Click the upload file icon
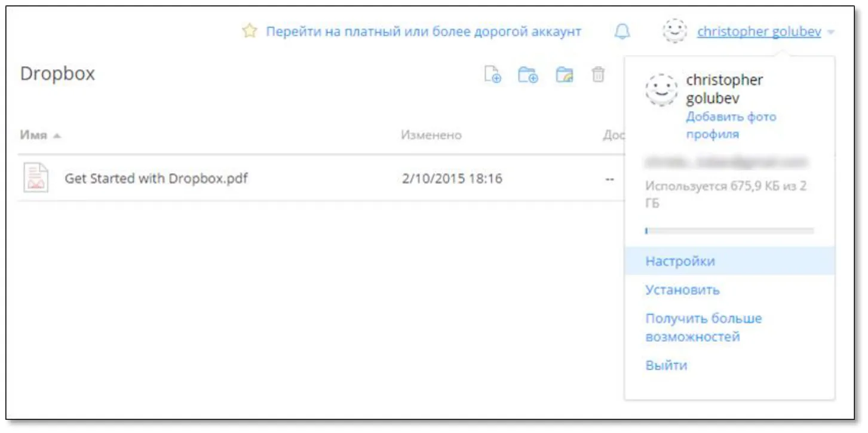 pos(493,75)
